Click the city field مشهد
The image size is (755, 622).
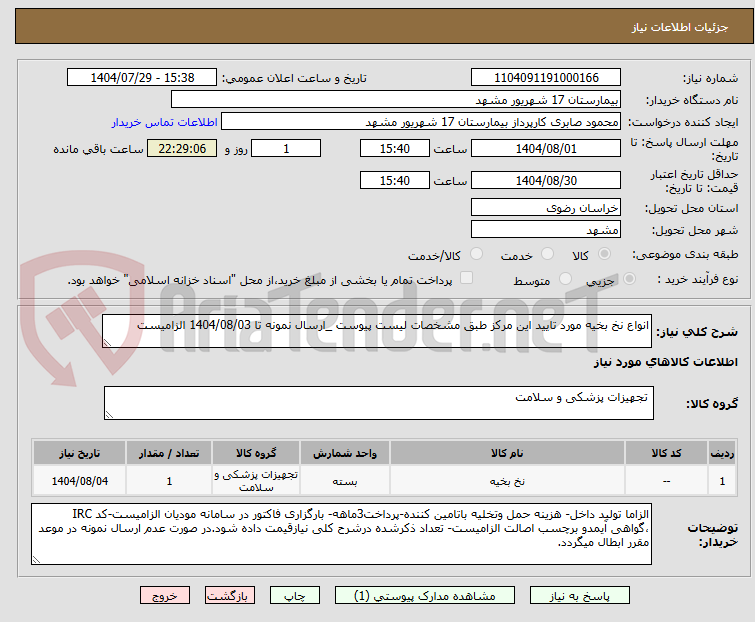[x=546, y=230]
